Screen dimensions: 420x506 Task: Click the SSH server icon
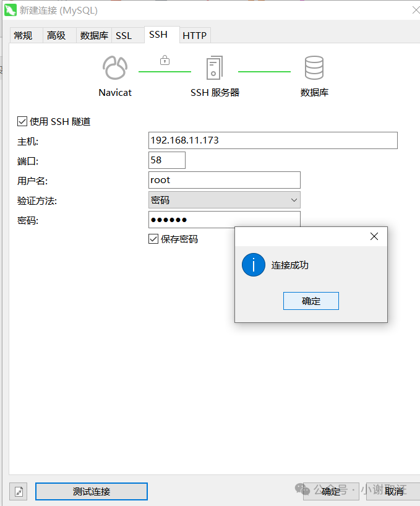(x=215, y=68)
